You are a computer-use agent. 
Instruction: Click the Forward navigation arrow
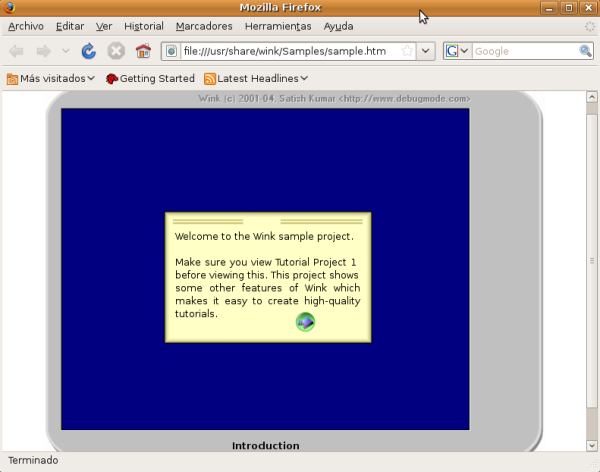click(43, 51)
